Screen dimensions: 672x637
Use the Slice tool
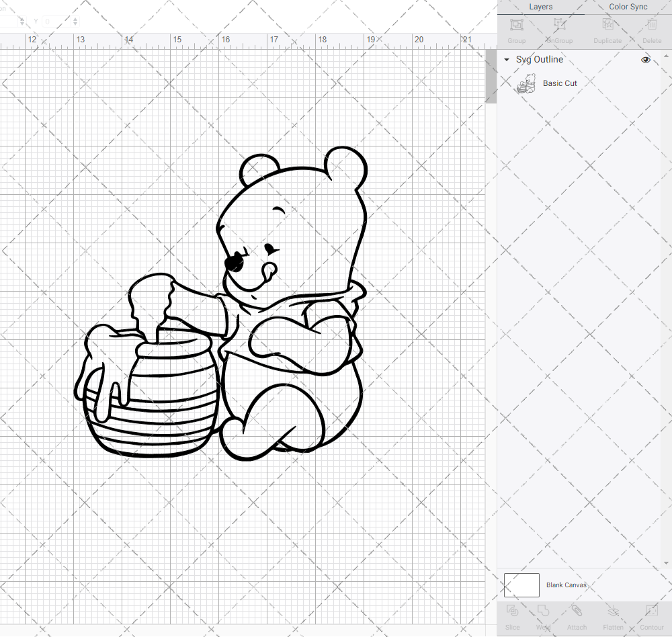512,611
